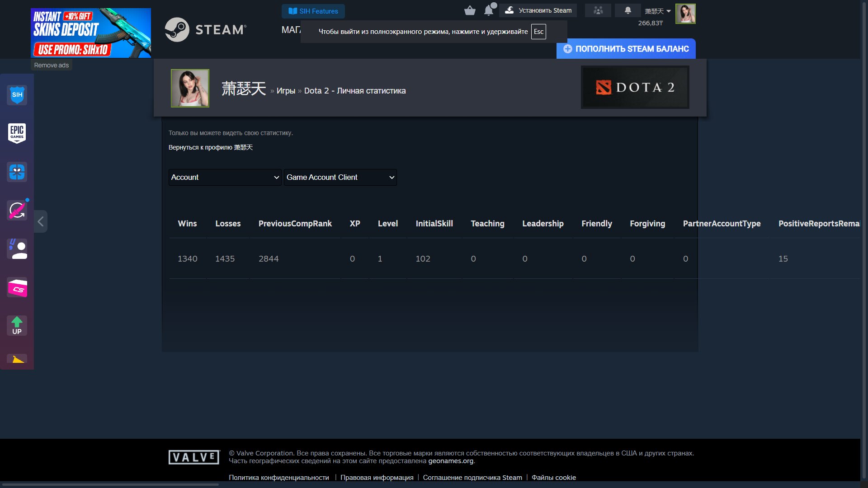Open the Account dropdown
868x488 pixels.
tap(225, 177)
